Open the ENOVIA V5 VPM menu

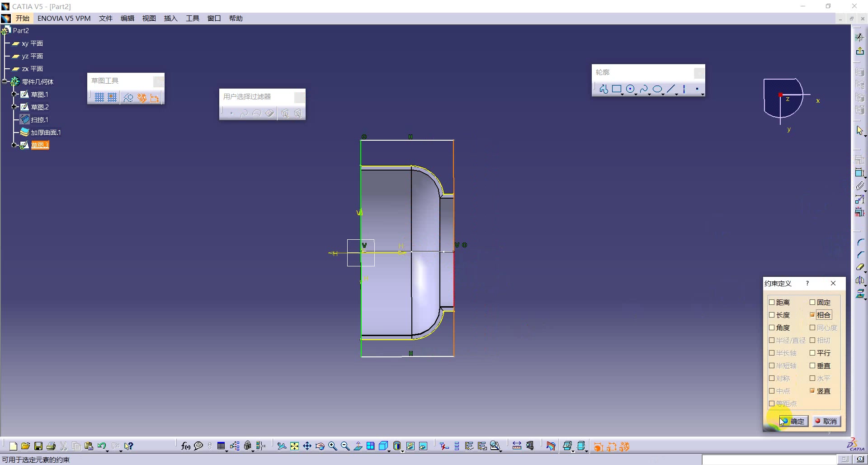coord(64,18)
